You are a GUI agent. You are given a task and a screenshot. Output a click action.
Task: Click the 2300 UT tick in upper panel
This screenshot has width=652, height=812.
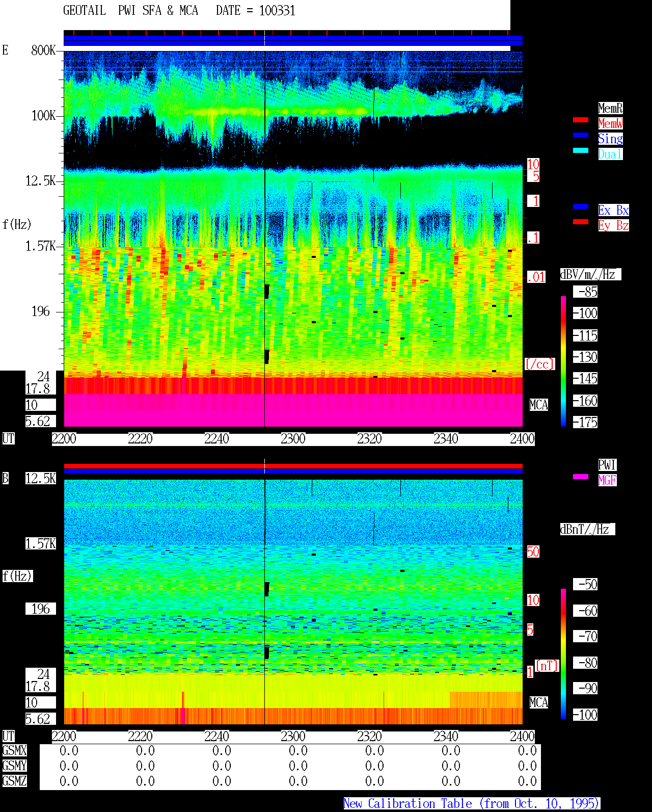click(x=293, y=439)
